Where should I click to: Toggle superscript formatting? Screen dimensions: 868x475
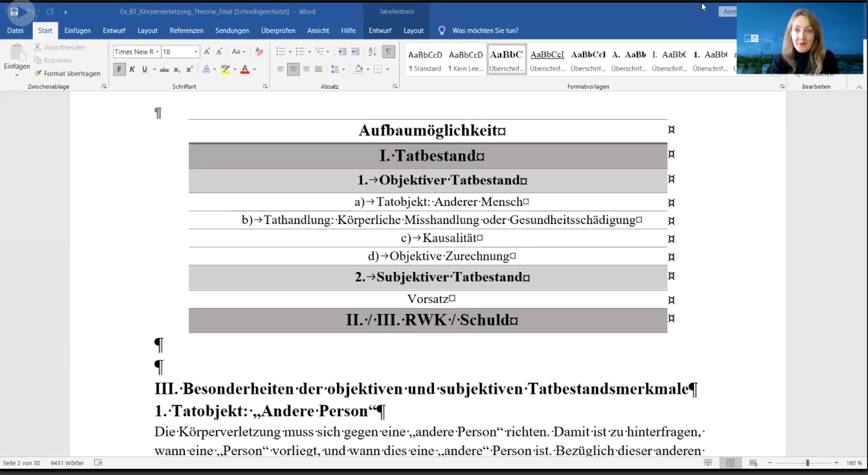point(189,69)
